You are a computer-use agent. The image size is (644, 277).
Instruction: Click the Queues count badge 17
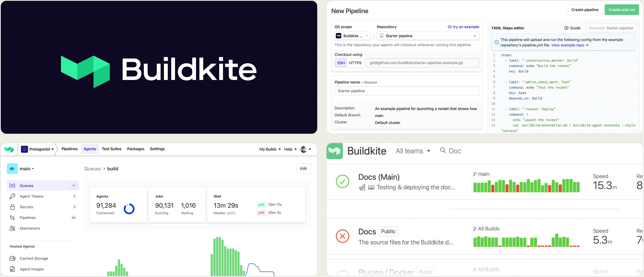click(x=74, y=186)
